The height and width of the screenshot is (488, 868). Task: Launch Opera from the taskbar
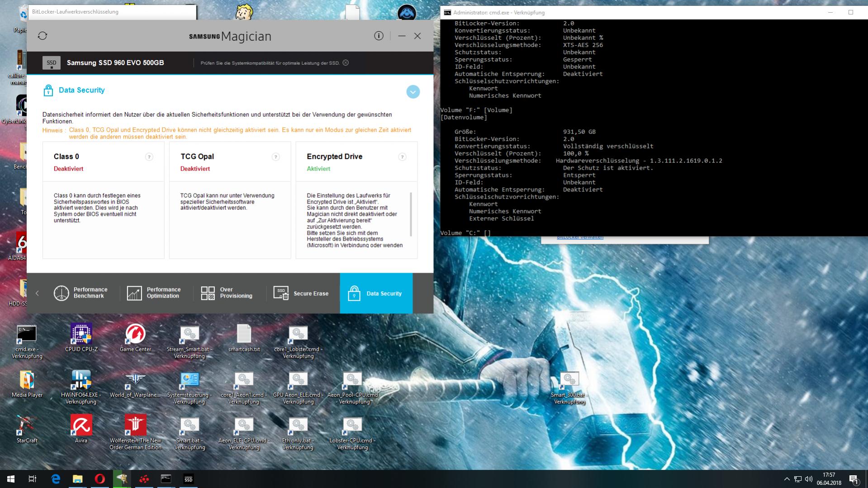click(x=100, y=479)
